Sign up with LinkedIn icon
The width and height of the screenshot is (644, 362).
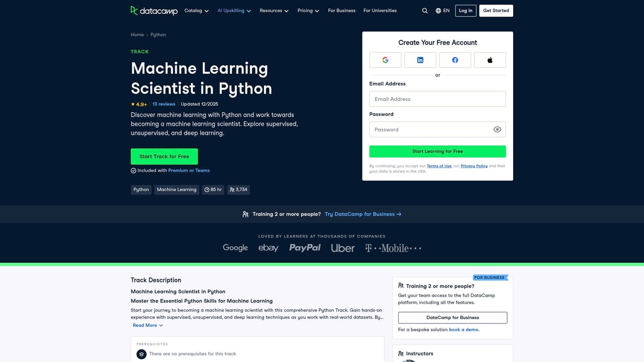420,60
